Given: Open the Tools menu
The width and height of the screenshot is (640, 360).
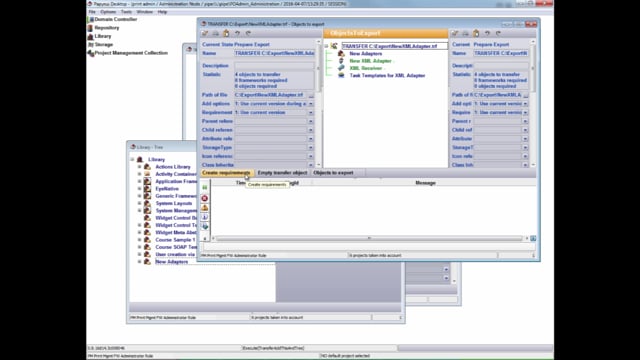Looking at the screenshot, I should 126,12.
